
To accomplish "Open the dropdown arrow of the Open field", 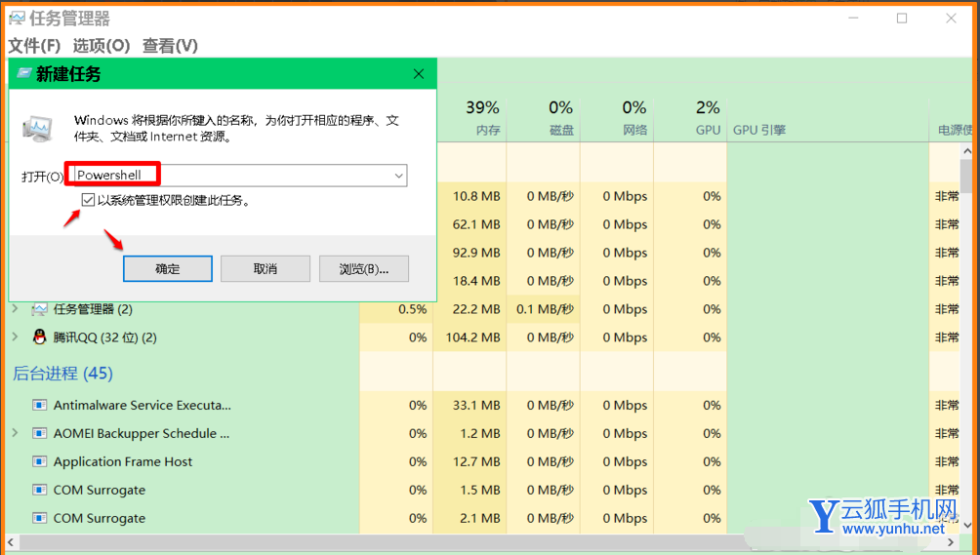I will pyautogui.click(x=398, y=176).
